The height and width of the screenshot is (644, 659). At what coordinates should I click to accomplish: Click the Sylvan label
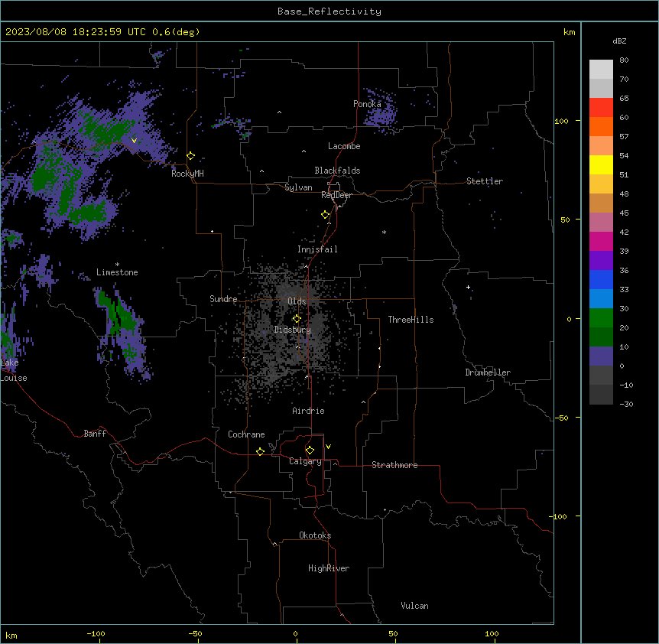[298, 187]
